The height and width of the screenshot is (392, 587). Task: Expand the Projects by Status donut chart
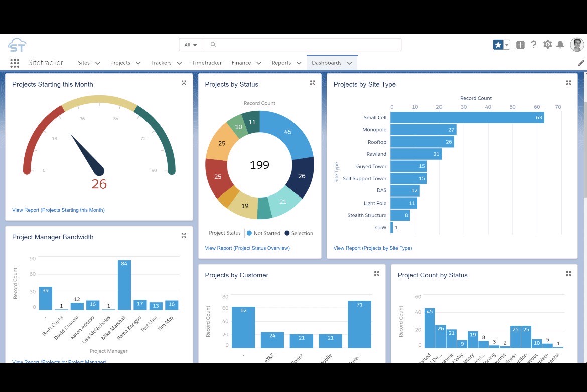(312, 83)
